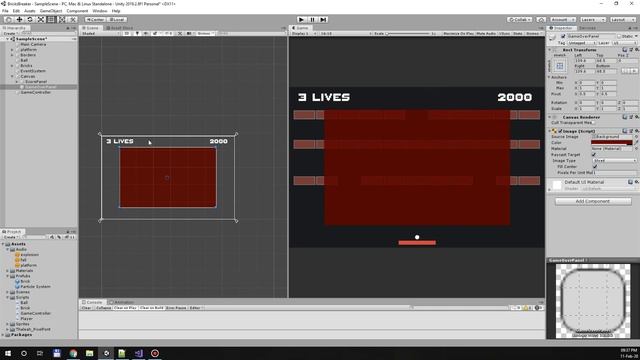Click the Pause button
This screenshot has width=640, height=360.
click(x=312, y=20)
